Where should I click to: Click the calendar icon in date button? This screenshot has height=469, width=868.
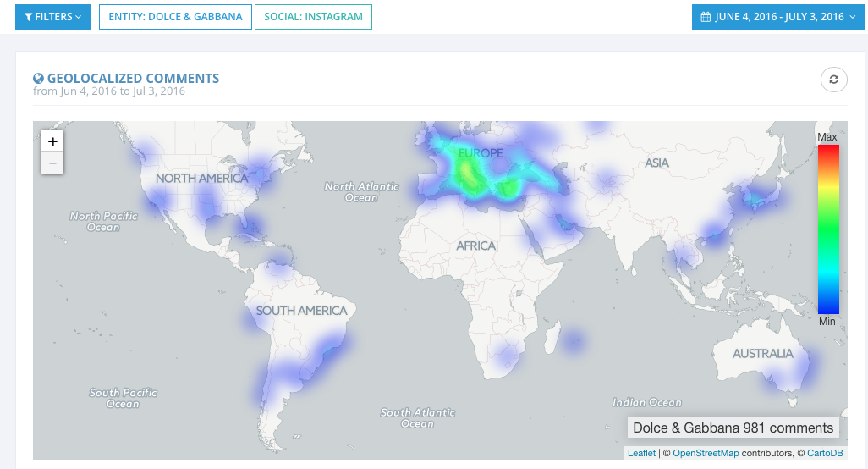(705, 17)
